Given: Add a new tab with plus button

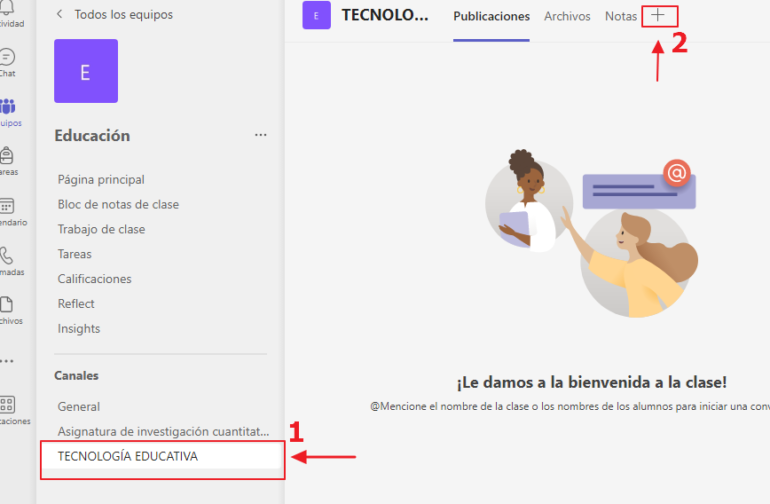Looking at the screenshot, I should 658,16.
